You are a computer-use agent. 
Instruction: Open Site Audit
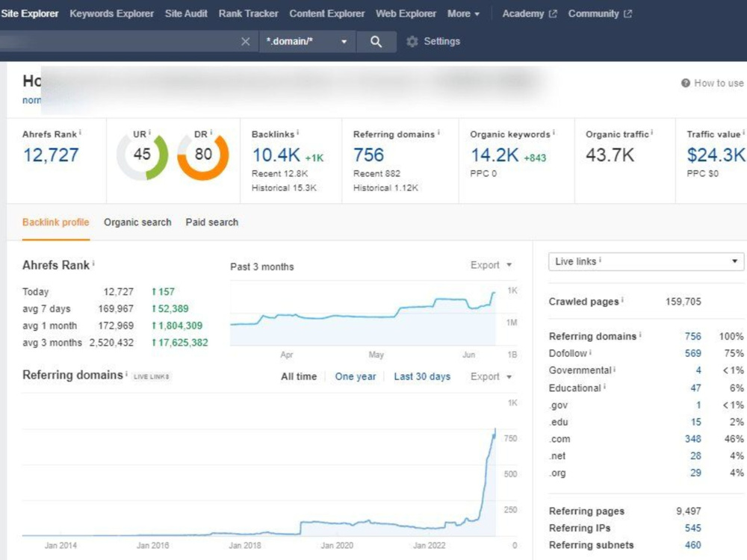click(x=186, y=13)
